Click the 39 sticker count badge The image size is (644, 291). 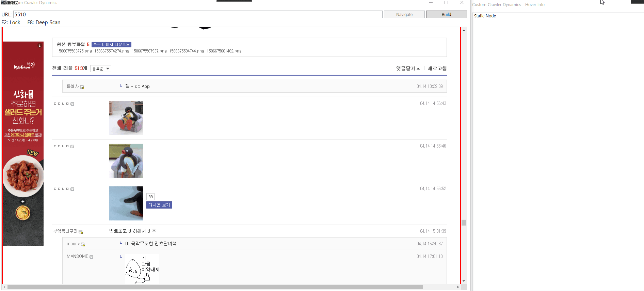(x=150, y=197)
